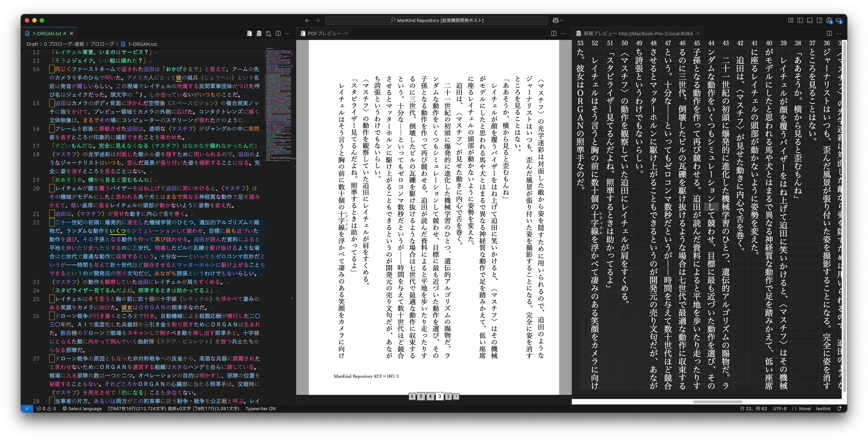
Task: Click the Select language status item
Action: coord(82,409)
